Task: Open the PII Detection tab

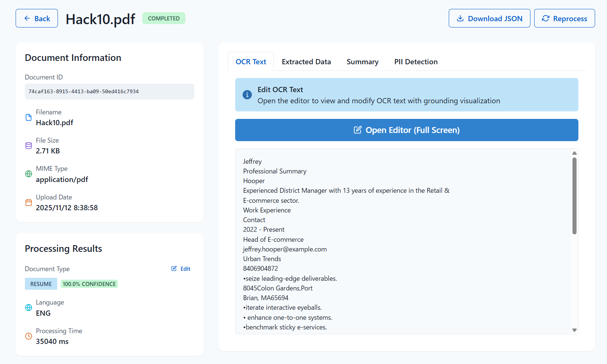Action: [x=416, y=62]
